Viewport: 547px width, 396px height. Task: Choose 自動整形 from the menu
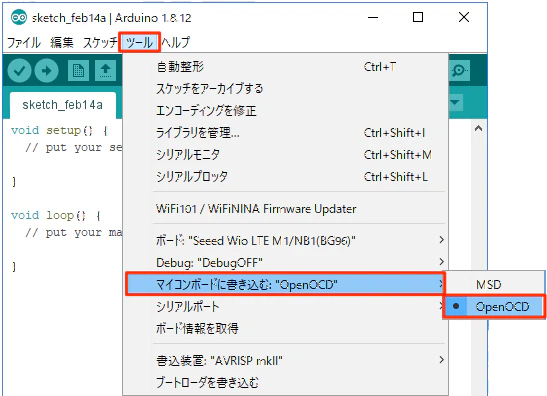pyautogui.click(x=285, y=67)
